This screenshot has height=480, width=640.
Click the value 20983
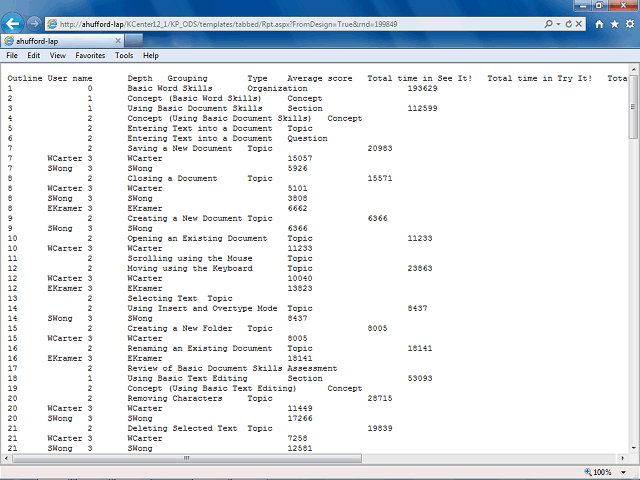(380, 148)
